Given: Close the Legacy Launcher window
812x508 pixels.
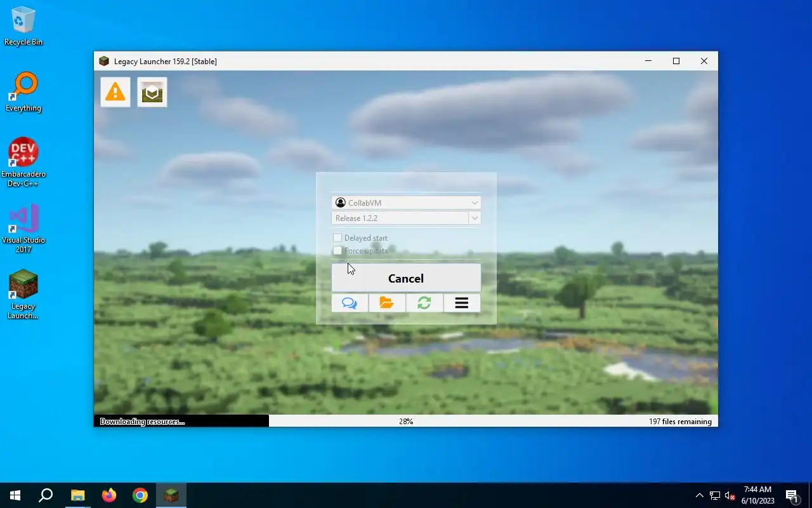Looking at the screenshot, I should [x=704, y=61].
